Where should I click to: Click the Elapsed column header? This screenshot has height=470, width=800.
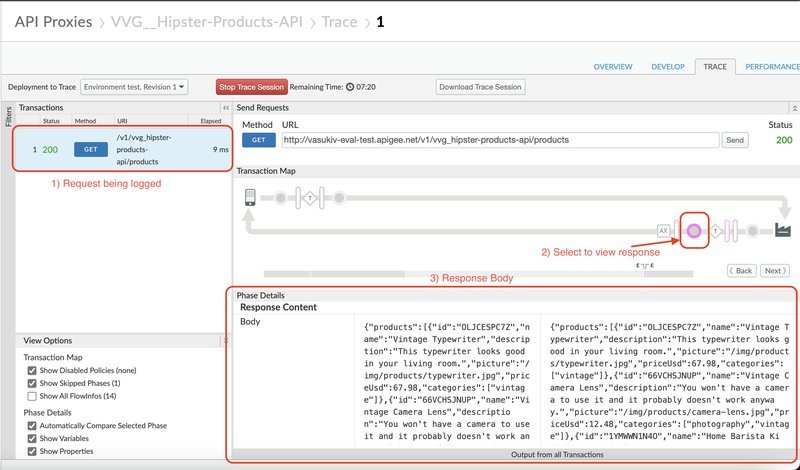click(211, 121)
